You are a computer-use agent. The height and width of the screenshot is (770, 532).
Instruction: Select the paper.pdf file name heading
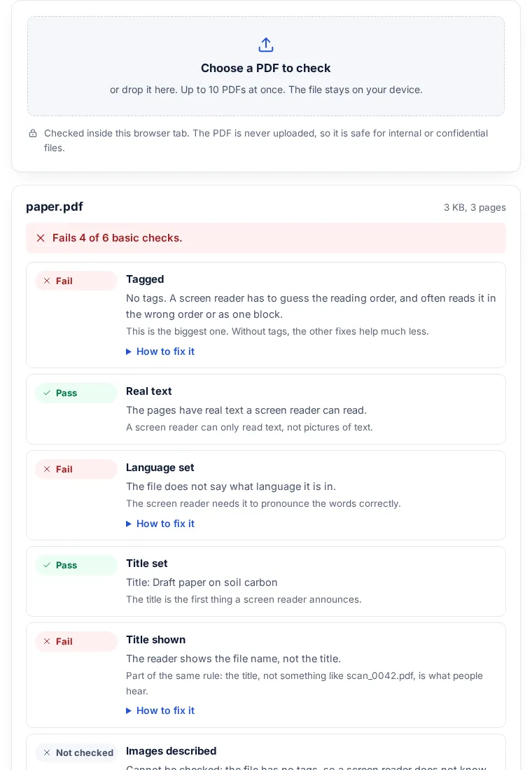pyautogui.click(x=55, y=206)
